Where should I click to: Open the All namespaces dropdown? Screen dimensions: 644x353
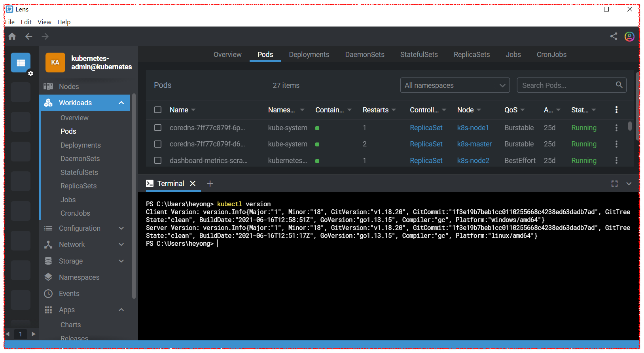coord(455,85)
